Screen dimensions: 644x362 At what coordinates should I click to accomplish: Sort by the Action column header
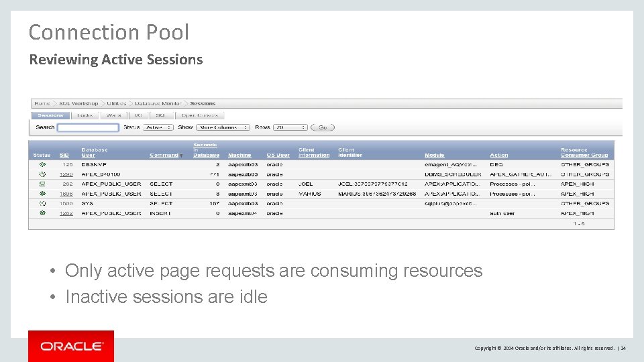coord(499,155)
